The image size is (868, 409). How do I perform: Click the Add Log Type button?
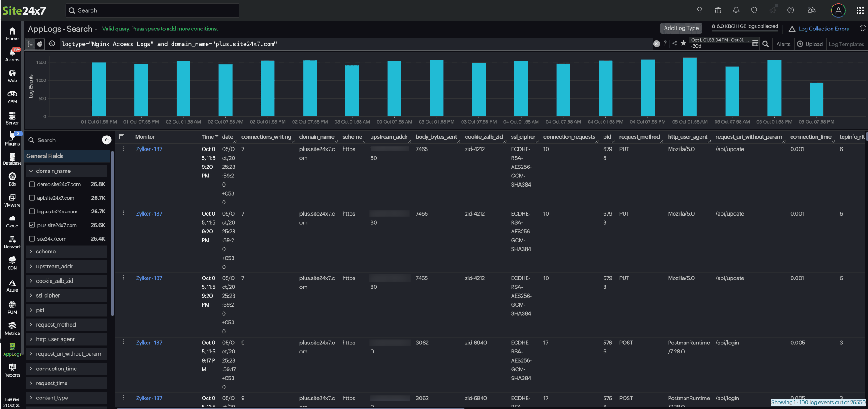point(681,28)
